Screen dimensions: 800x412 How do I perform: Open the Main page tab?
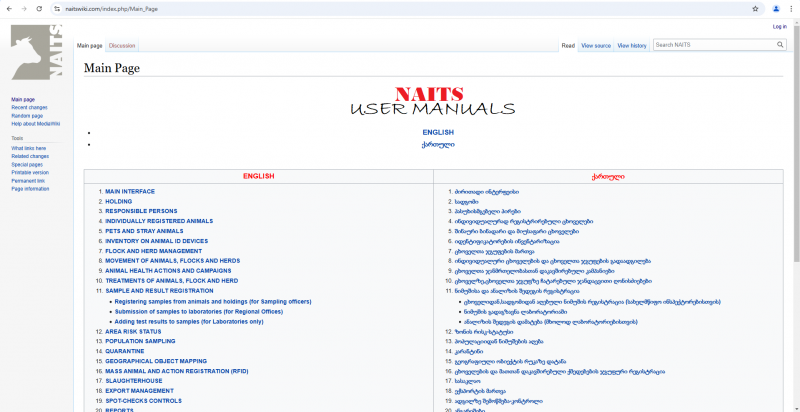pos(89,46)
